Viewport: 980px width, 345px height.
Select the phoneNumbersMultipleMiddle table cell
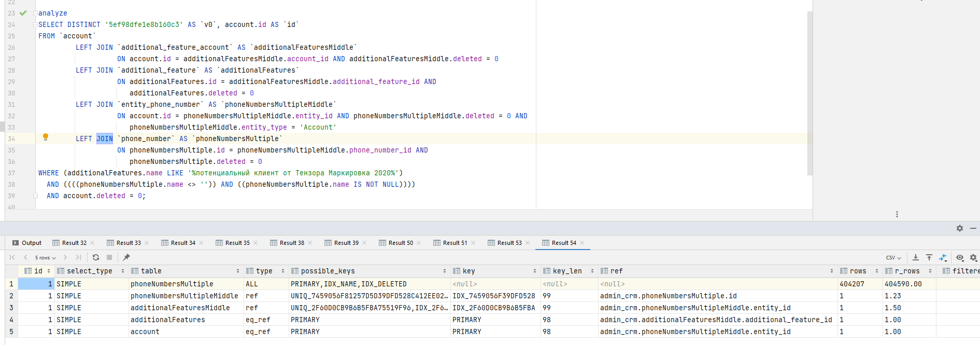point(184,296)
